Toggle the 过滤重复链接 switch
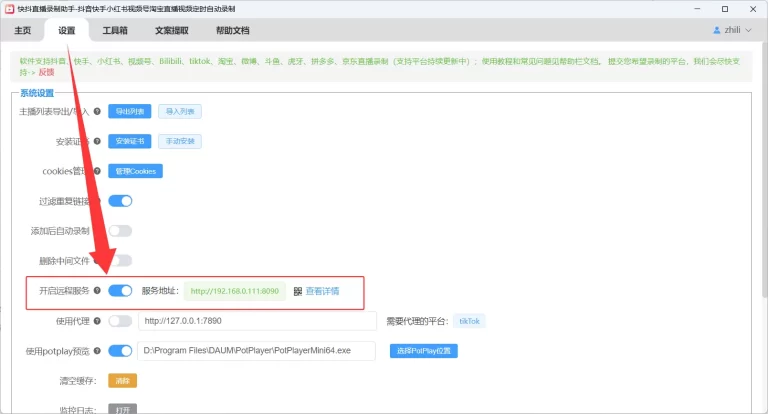 [x=120, y=201]
